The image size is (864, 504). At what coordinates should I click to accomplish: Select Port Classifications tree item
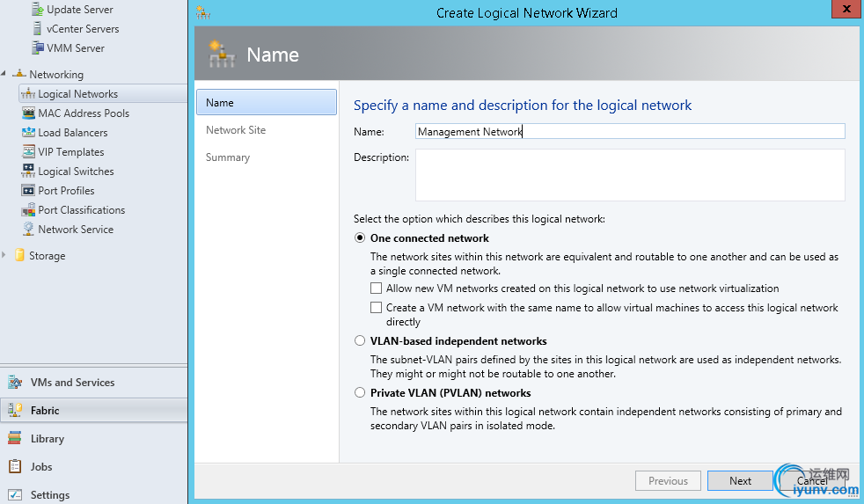(x=81, y=210)
